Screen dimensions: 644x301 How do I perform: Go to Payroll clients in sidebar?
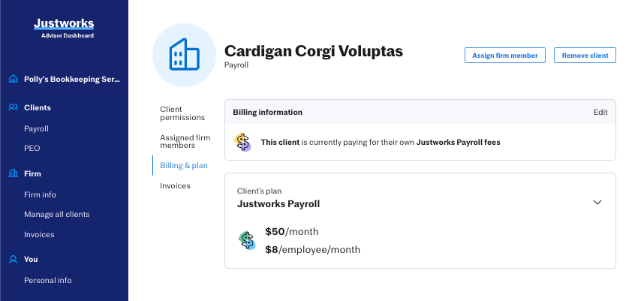click(36, 128)
